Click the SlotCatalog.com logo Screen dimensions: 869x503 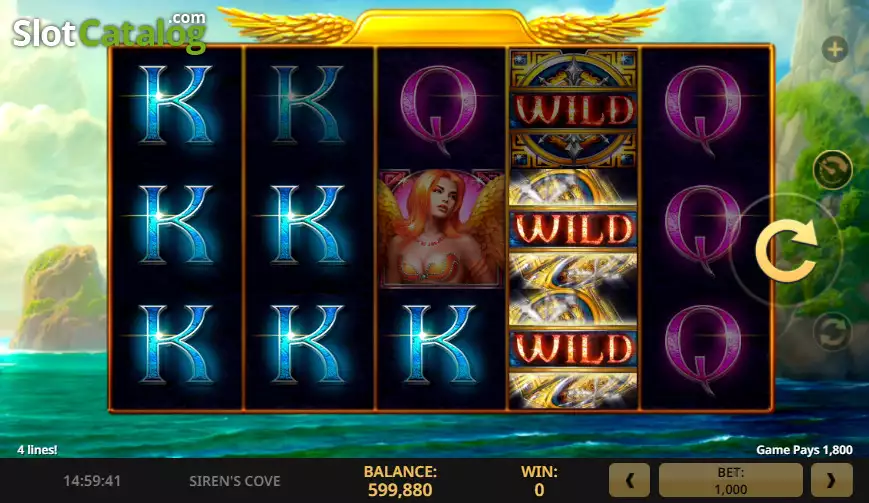(110, 33)
